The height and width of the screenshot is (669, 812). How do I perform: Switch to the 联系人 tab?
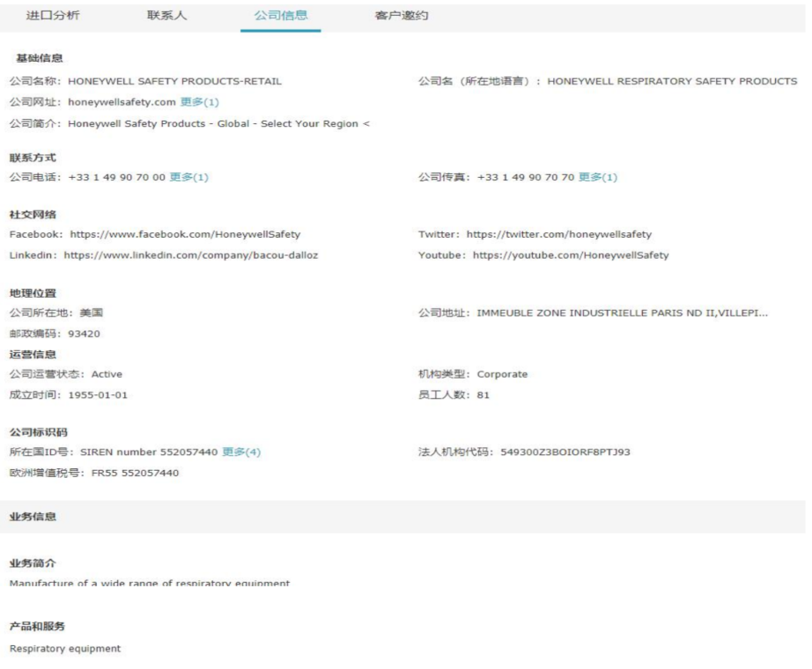(x=166, y=16)
